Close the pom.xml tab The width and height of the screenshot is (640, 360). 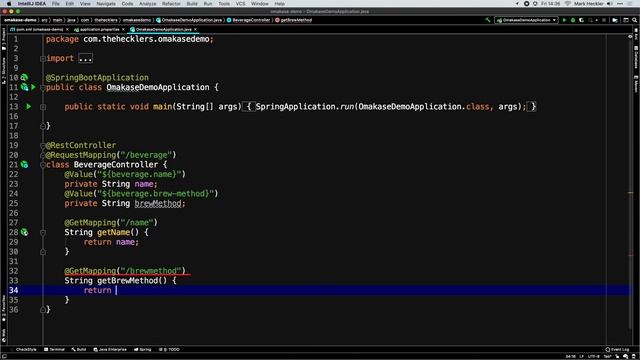click(x=67, y=29)
